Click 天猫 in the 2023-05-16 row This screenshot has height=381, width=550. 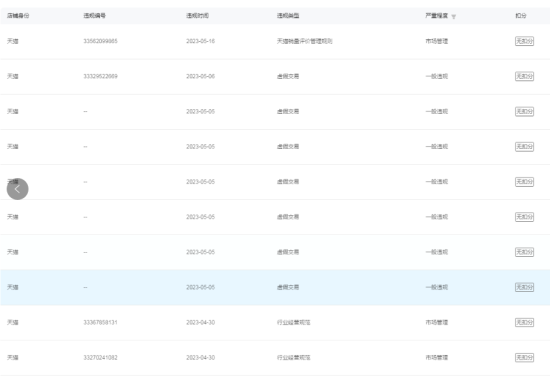pos(13,41)
